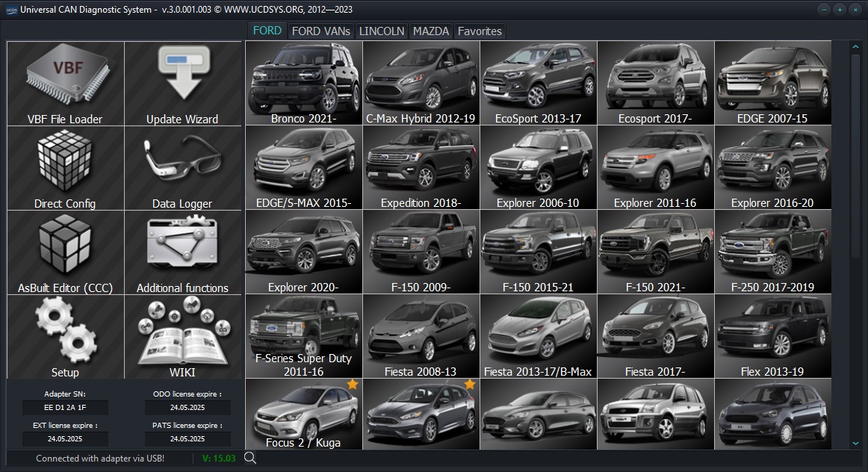Switch to the FORD VANs tab
The image size is (868, 472).
pos(320,31)
